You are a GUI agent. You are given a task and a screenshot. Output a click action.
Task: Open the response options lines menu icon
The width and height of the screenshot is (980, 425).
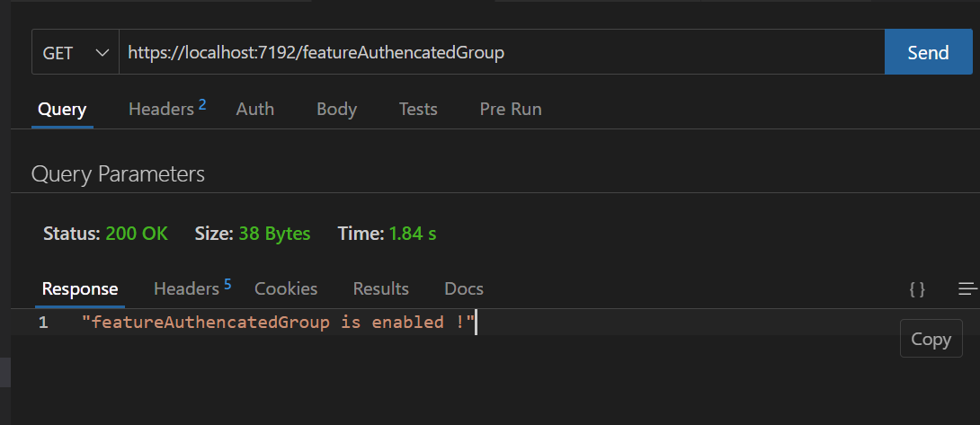tap(967, 288)
